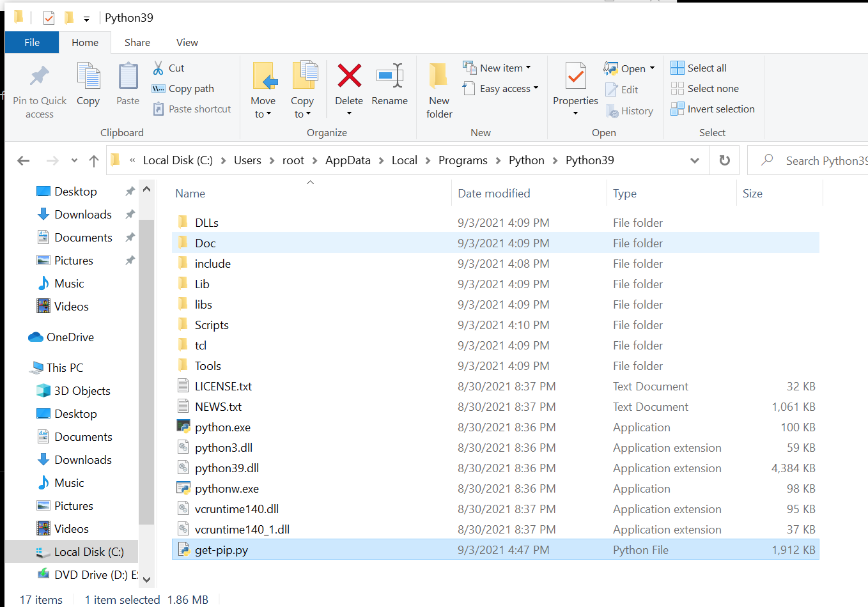Refresh the current folder view
The image size is (868, 607).
(725, 160)
